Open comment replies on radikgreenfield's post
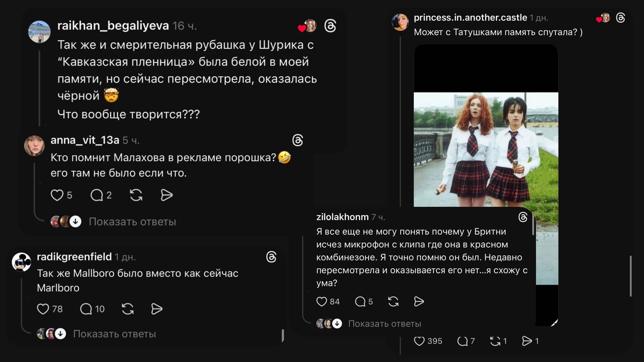 pyautogui.click(x=86, y=309)
